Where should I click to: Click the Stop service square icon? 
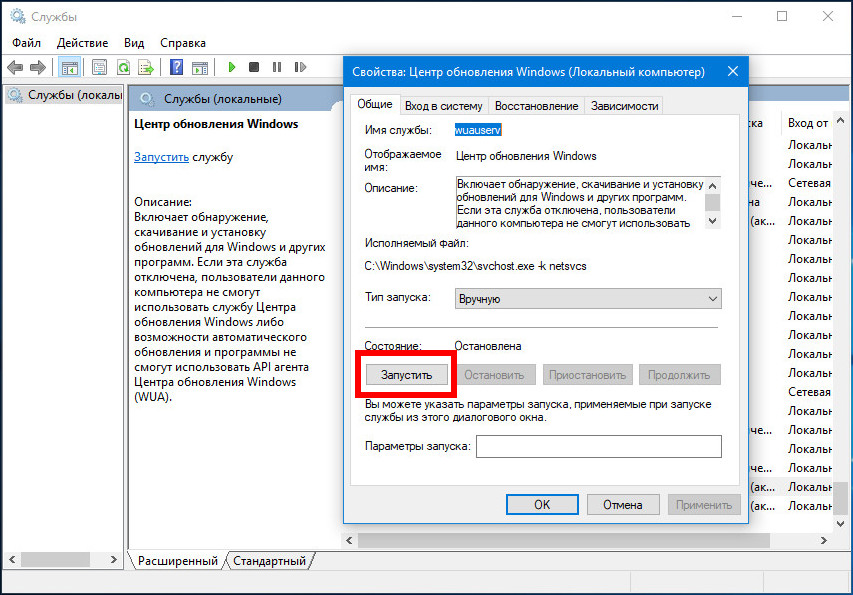254,67
